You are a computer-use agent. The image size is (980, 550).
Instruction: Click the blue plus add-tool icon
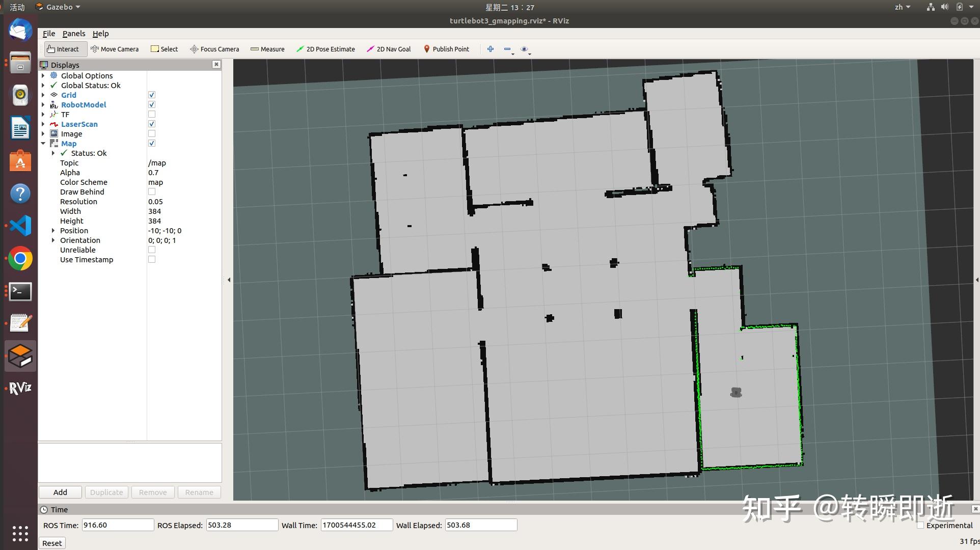[490, 49]
